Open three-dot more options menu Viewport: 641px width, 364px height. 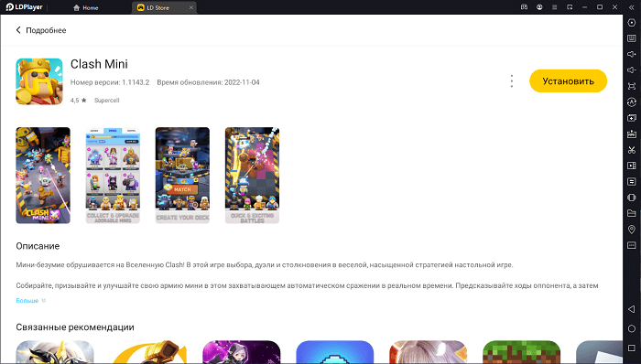[x=511, y=80]
